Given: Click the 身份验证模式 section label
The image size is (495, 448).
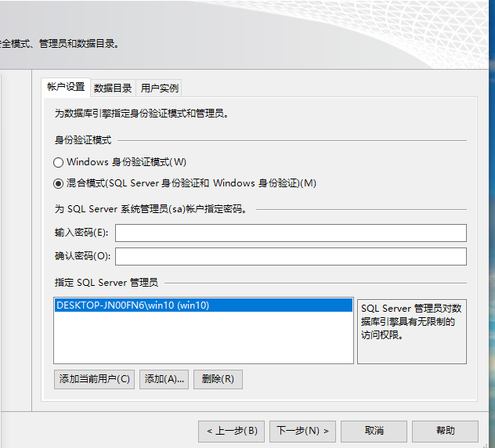Looking at the screenshot, I should pyautogui.click(x=83, y=140).
